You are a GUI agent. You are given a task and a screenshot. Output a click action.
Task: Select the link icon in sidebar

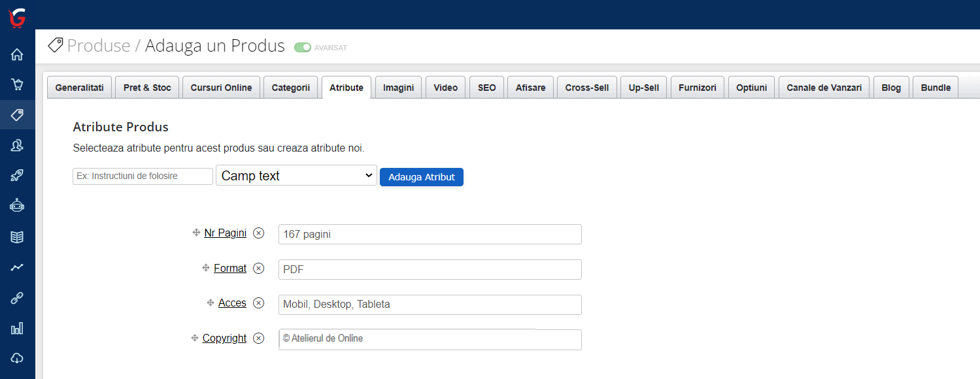16,297
